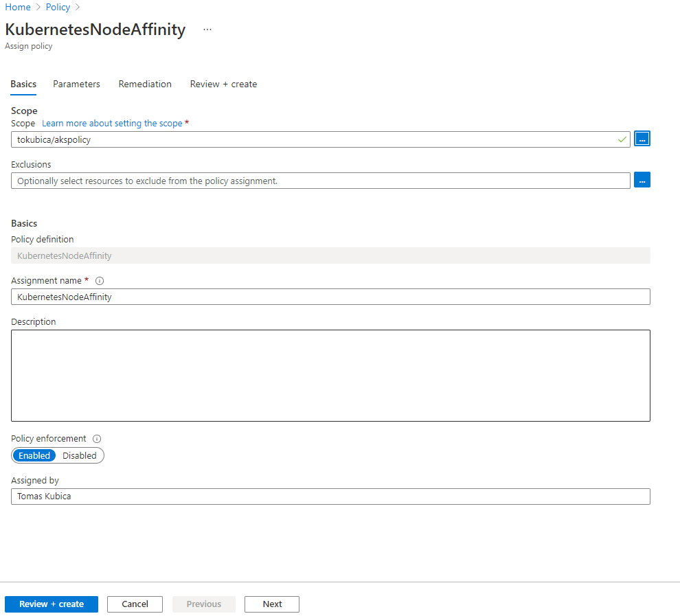Navigate to Home in the breadcrumb
Viewport: 680px width, 616px height.
click(18, 7)
